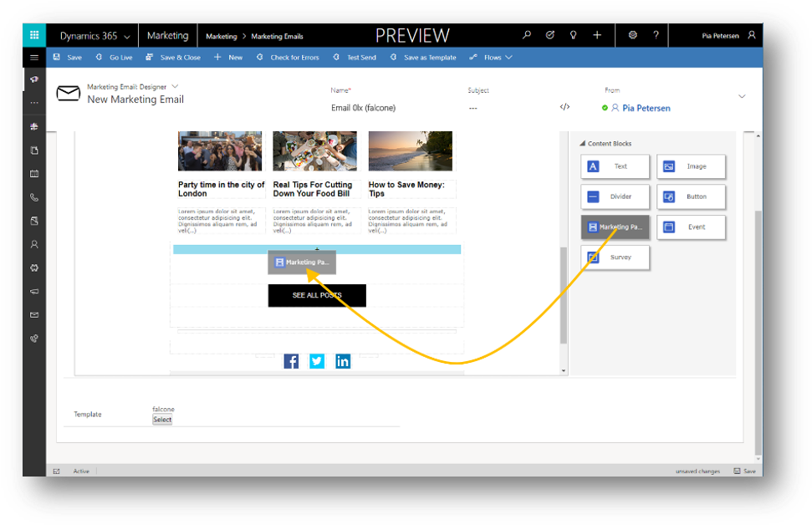
Task: Go to Marketing Emails breadcrumb
Action: tap(277, 36)
